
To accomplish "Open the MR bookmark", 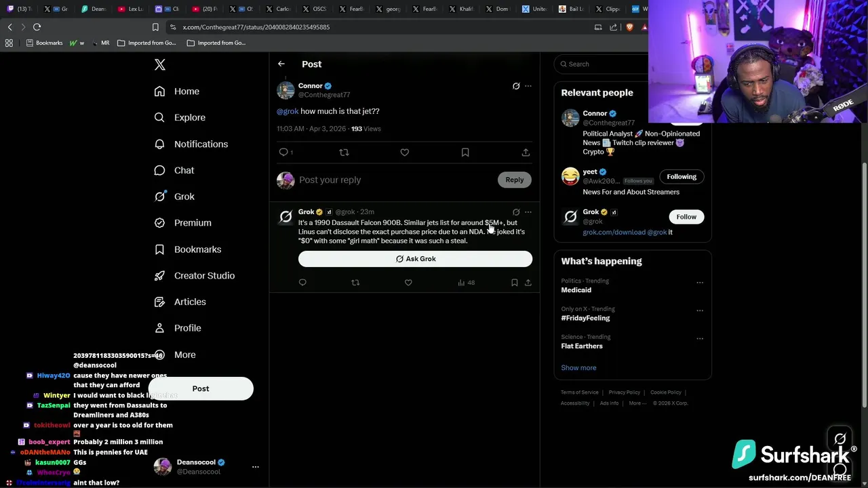I will tap(100, 43).
